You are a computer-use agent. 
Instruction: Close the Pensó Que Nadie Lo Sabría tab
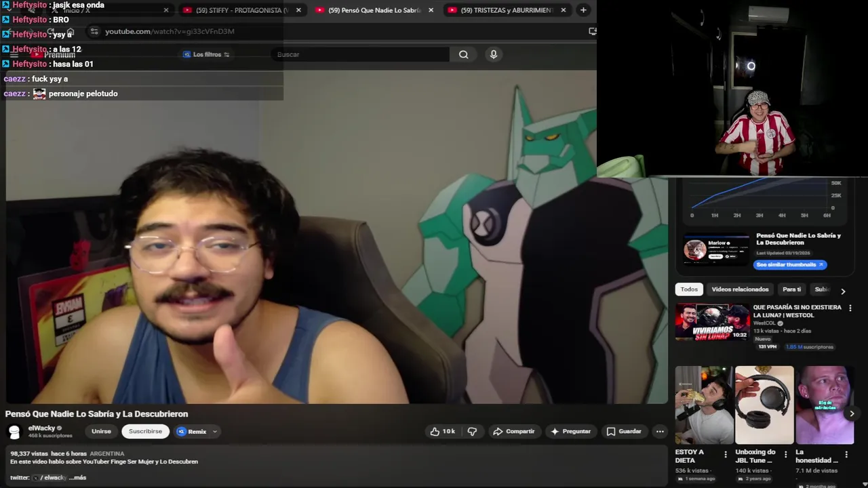[x=431, y=10]
